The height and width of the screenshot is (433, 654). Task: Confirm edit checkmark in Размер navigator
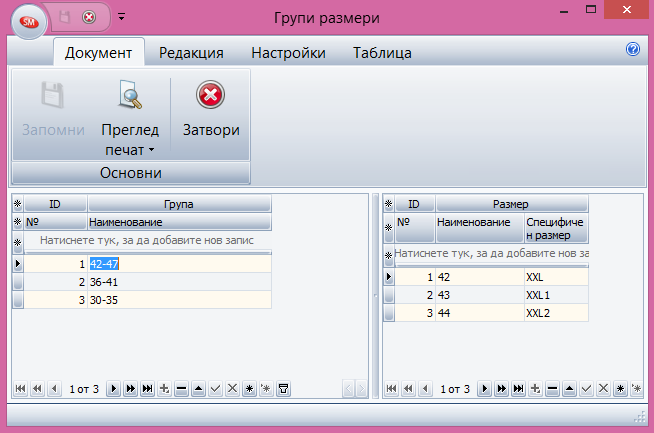point(586,389)
